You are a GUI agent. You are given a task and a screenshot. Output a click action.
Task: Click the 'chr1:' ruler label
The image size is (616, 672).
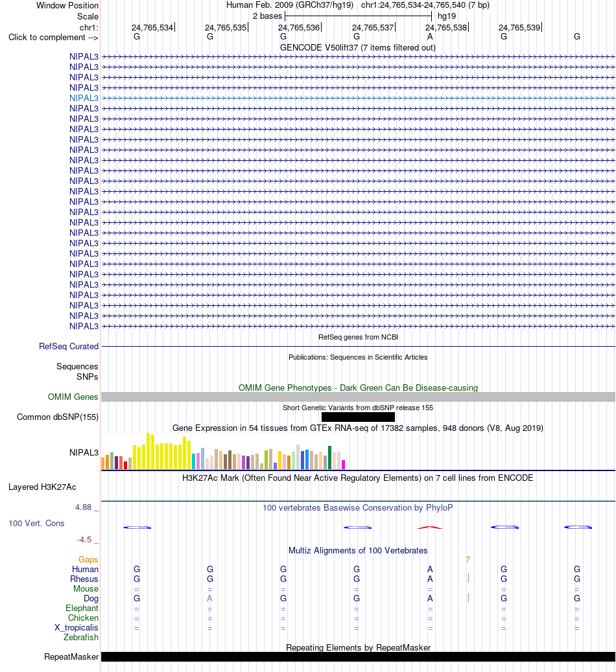89,27
